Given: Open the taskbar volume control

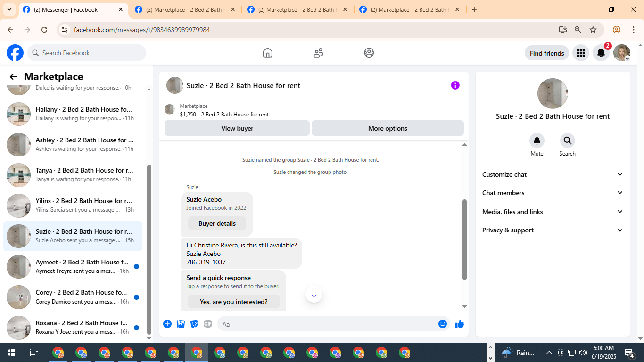Looking at the screenshot, I should 583,353.
